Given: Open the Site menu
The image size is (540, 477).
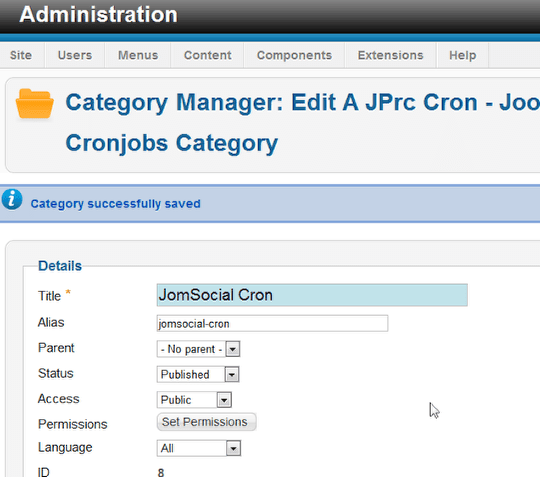Looking at the screenshot, I should click(21, 55).
